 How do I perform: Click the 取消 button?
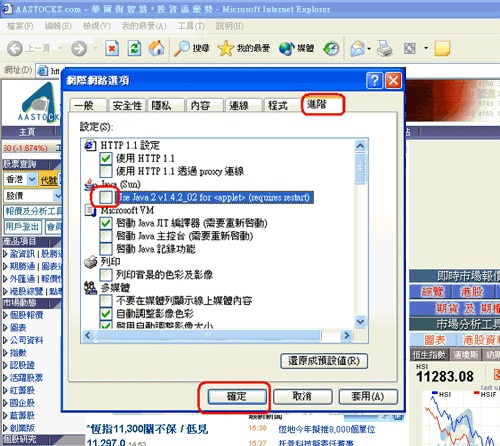(303, 397)
